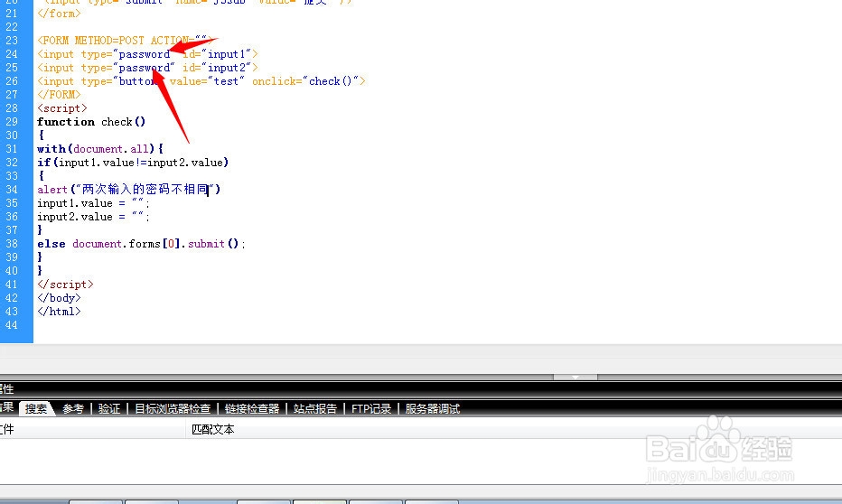Click the closing </html> tag line
The width and height of the screenshot is (842, 504).
pyautogui.click(x=59, y=312)
